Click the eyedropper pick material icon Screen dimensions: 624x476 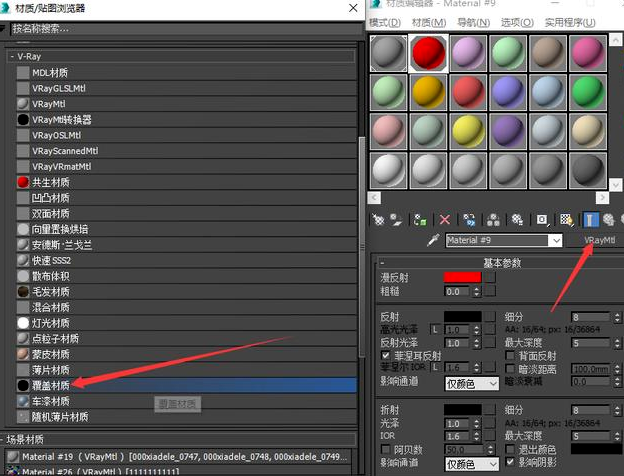434,241
